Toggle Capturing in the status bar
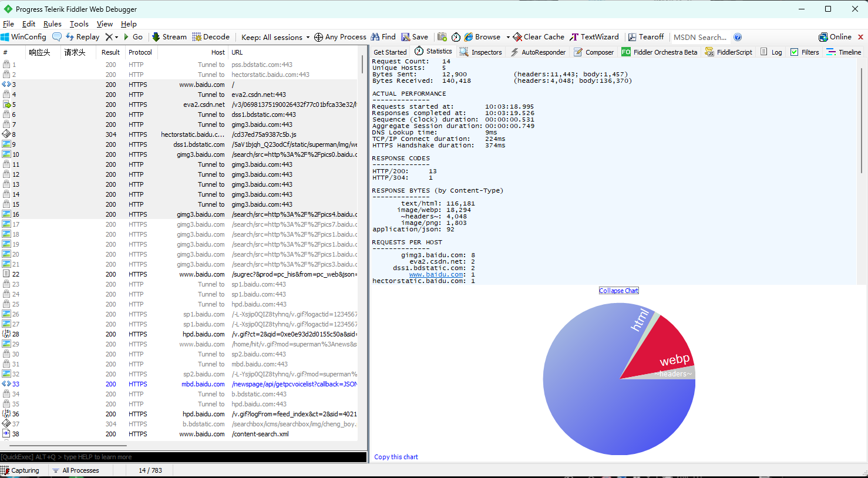868x478 pixels. point(21,470)
